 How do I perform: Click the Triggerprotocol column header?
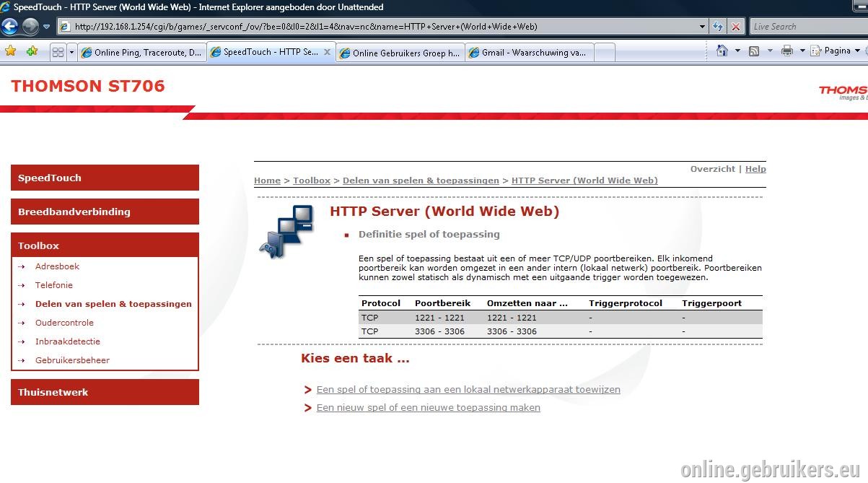(x=626, y=303)
